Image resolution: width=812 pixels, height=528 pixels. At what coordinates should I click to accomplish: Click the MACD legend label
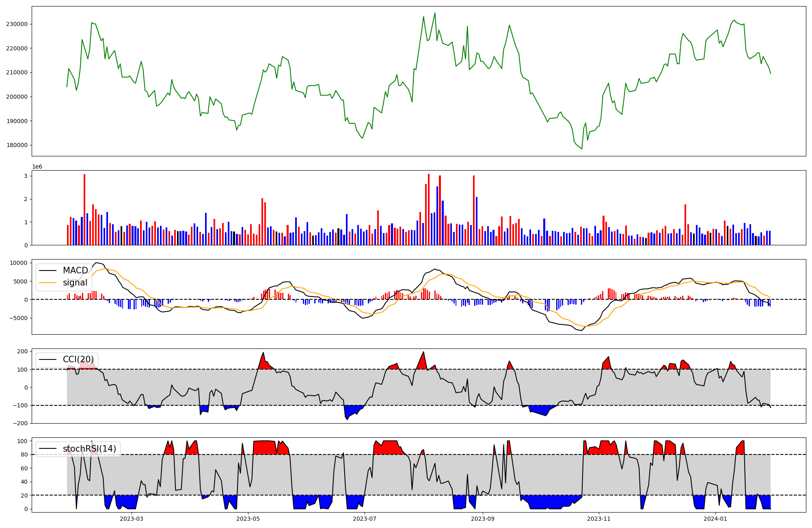click(x=75, y=270)
